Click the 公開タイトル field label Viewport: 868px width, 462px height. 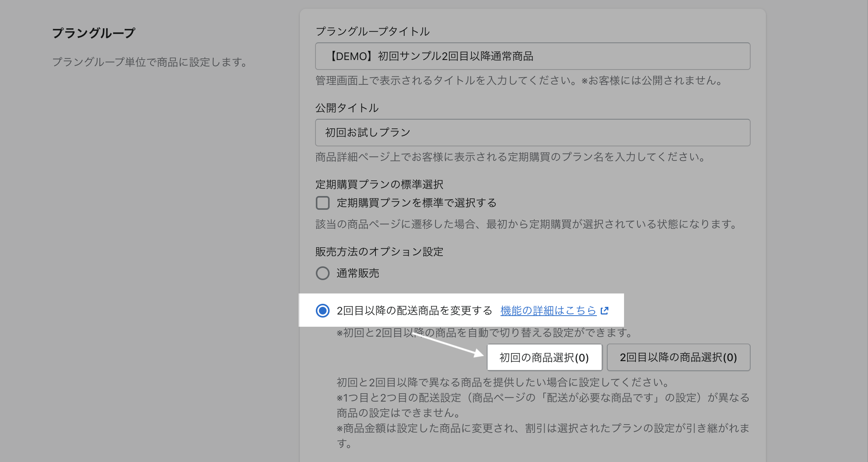(x=347, y=108)
